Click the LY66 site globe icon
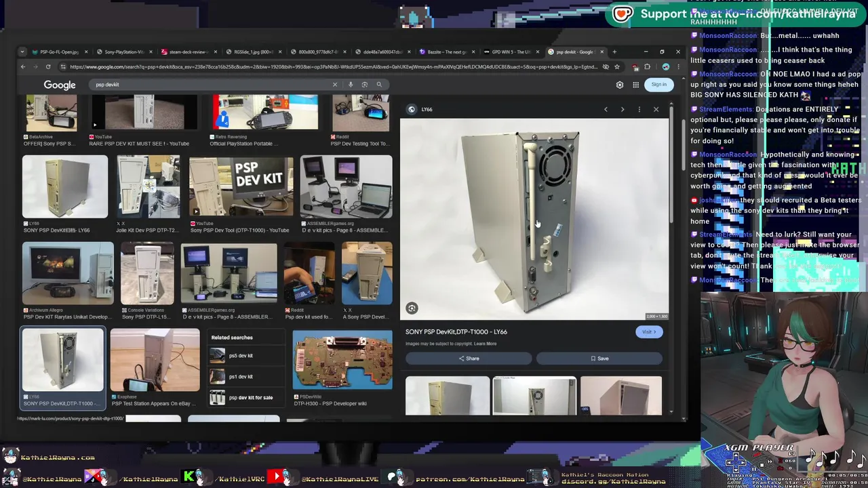Image resolution: width=868 pixels, height=488 pixels. click(x=412, y=109)
